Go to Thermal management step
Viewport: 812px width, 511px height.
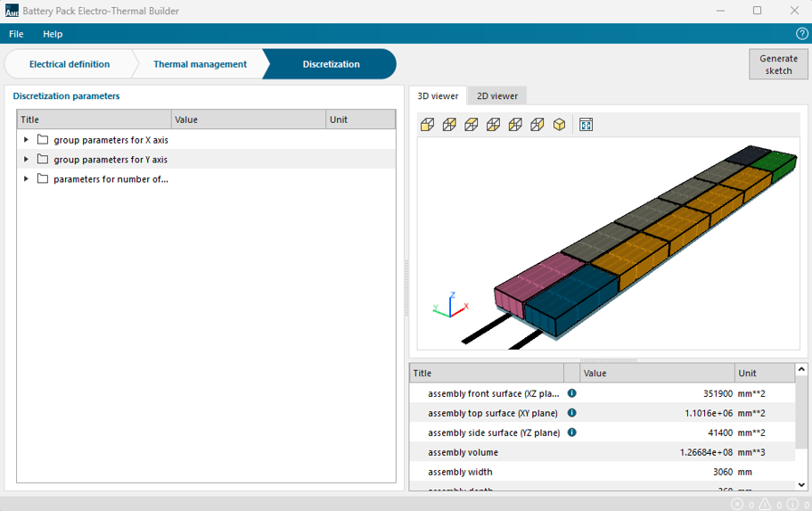(200, 64)
